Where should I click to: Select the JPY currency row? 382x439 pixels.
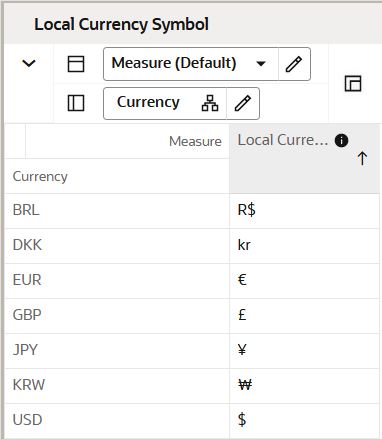pyautogui.click(x=117, y=350)
